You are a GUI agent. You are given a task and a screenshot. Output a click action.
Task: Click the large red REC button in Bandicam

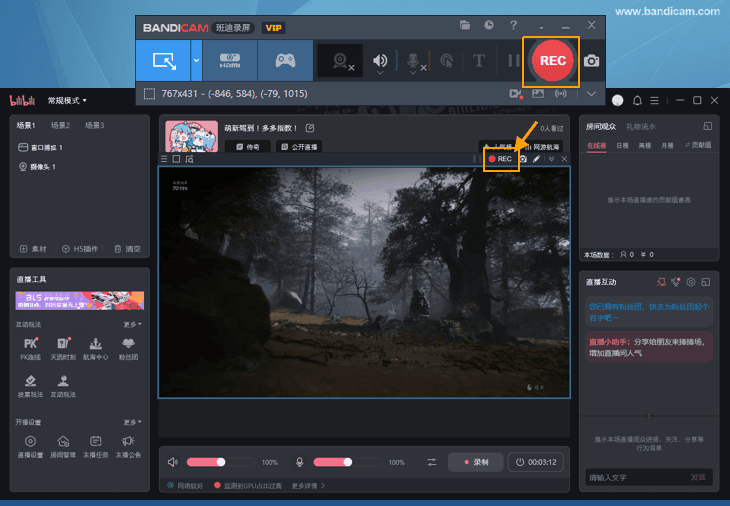coord(552,60)
